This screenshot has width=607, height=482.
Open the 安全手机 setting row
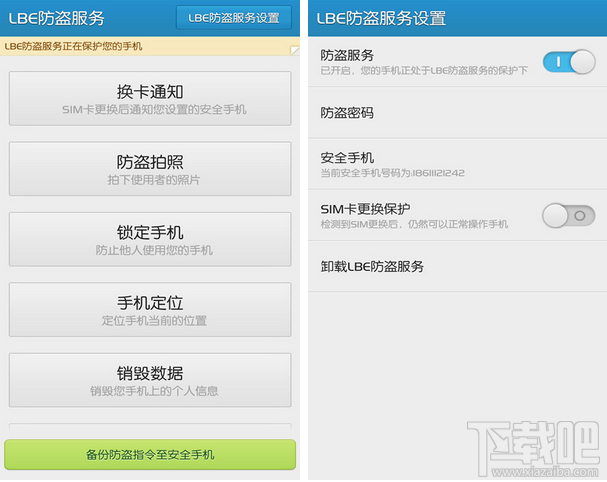pyautogui.click(x=458, y=164)
